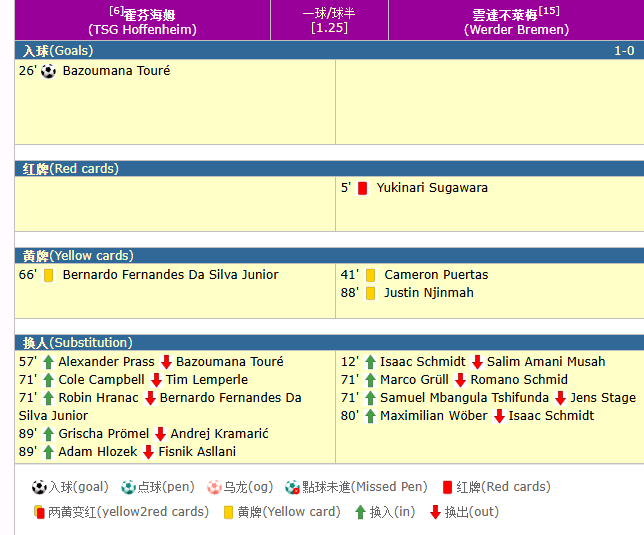The height and width of the screenshot is (535, 644).
Task: Click the green in-arrow for Marco Grüll
Action: 370,380
